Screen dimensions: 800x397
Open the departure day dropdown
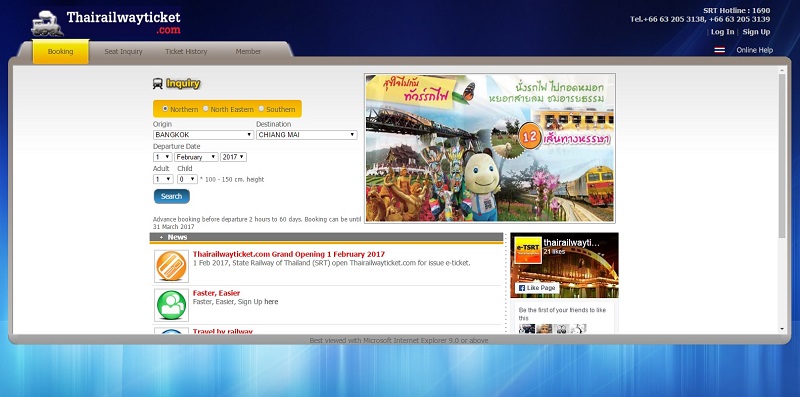pos(163,157)
